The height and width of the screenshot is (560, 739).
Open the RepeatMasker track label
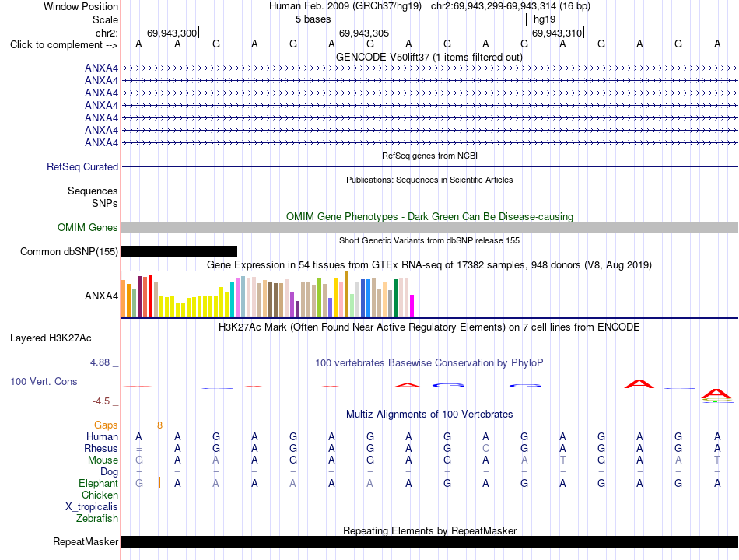click(86, 542)
